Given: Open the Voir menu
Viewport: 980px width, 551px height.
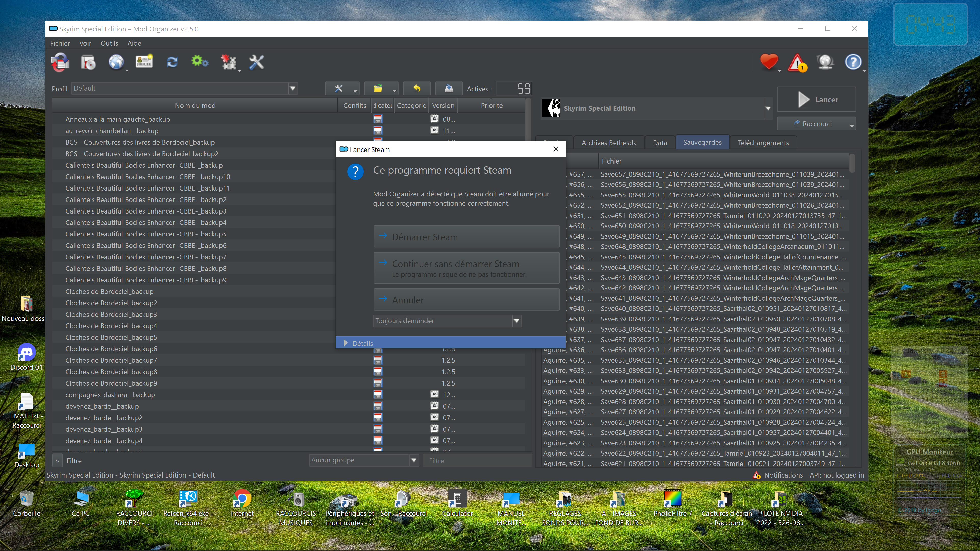Looking at the screenshot, I should [x=85, y=43].
